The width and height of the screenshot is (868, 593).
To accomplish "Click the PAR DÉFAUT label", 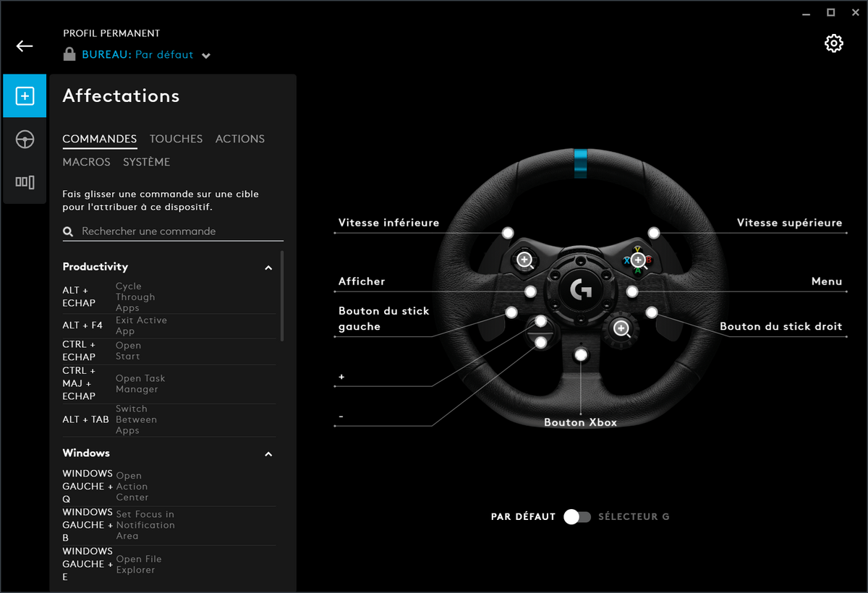I will point(523,517).
